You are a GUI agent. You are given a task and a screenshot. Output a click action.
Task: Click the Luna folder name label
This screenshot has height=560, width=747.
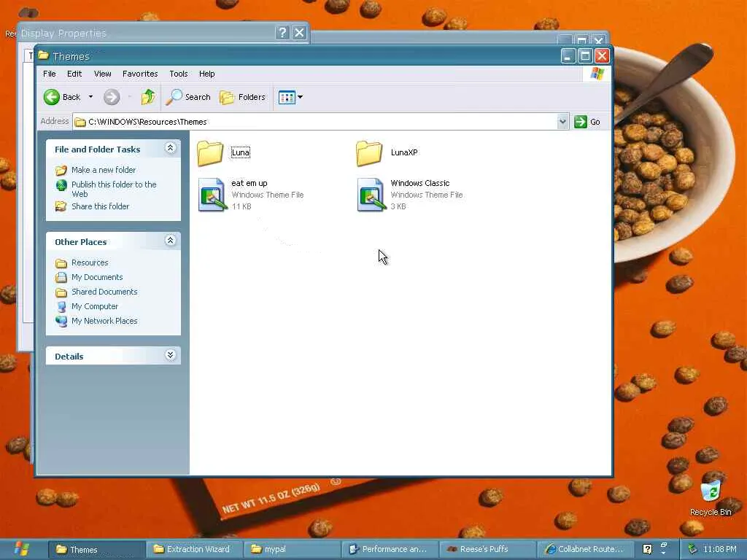coord(241,152)
